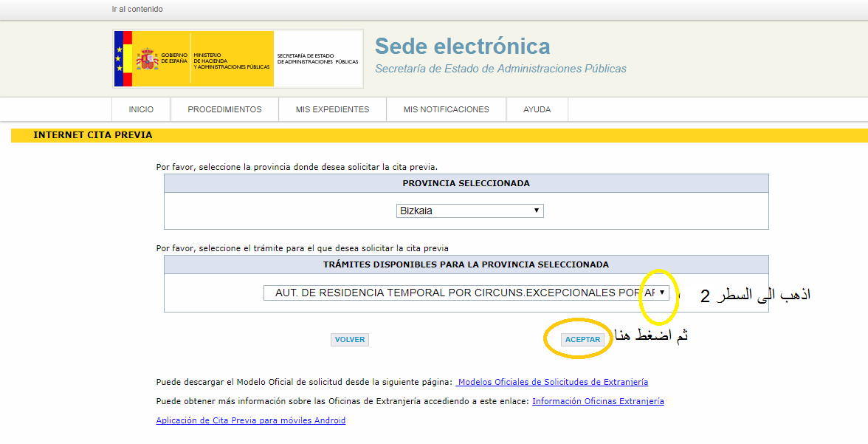Open the AYUDA help menu

(537, 109)
